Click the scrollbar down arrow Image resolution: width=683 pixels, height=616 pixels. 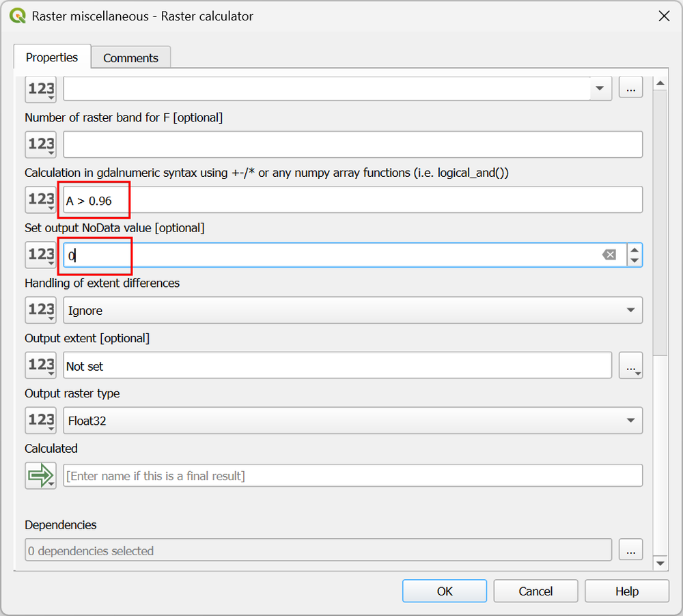pyautogui.click(x=660, y=563)
